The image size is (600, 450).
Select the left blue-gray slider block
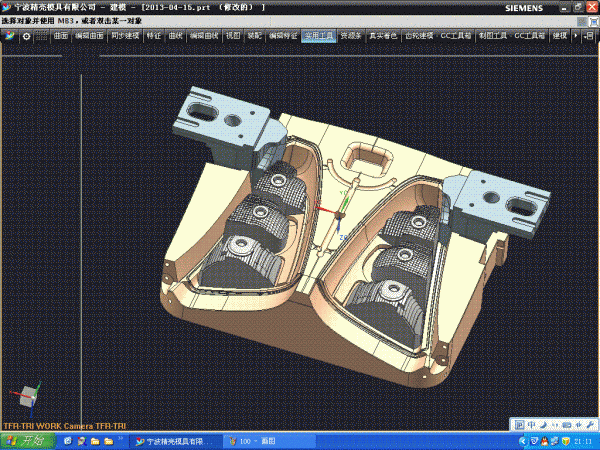(x=230, y=122)
